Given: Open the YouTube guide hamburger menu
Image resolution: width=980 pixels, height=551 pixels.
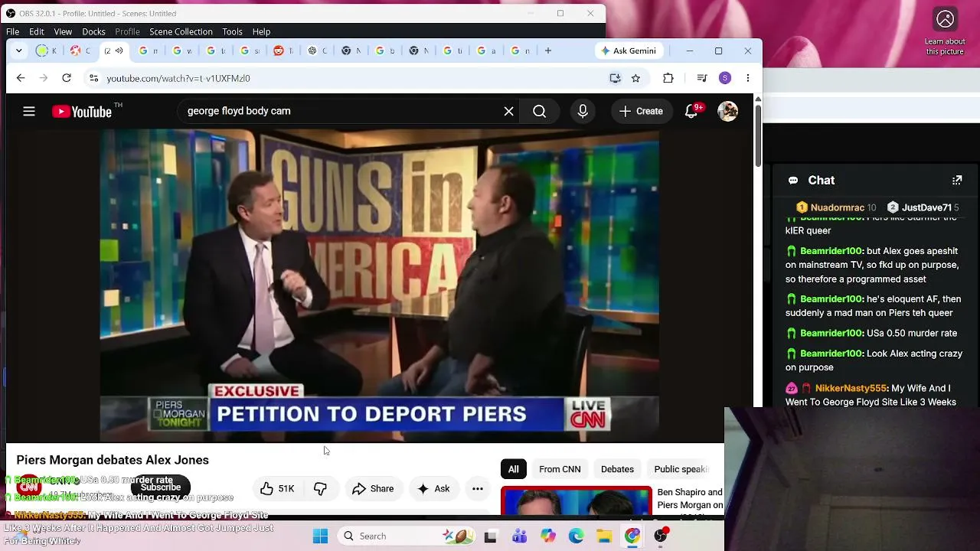Looking at the screenshot, I should (29, 112).
